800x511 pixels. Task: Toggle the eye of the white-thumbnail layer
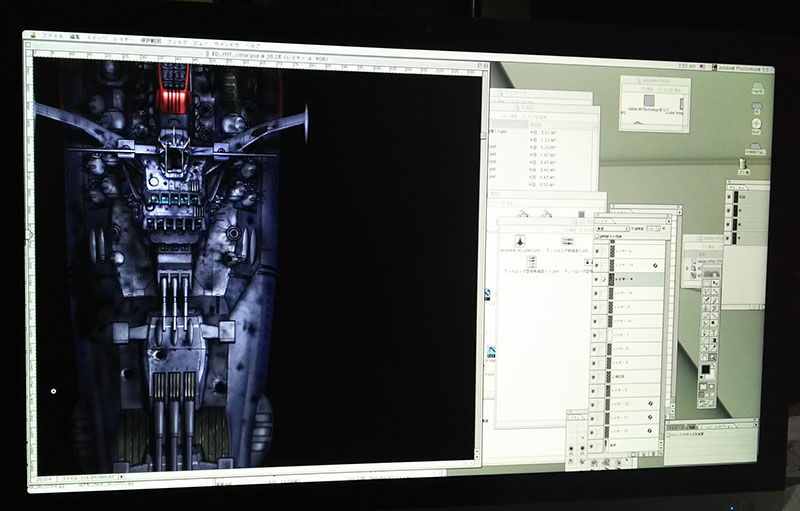[x=594, y=335]
